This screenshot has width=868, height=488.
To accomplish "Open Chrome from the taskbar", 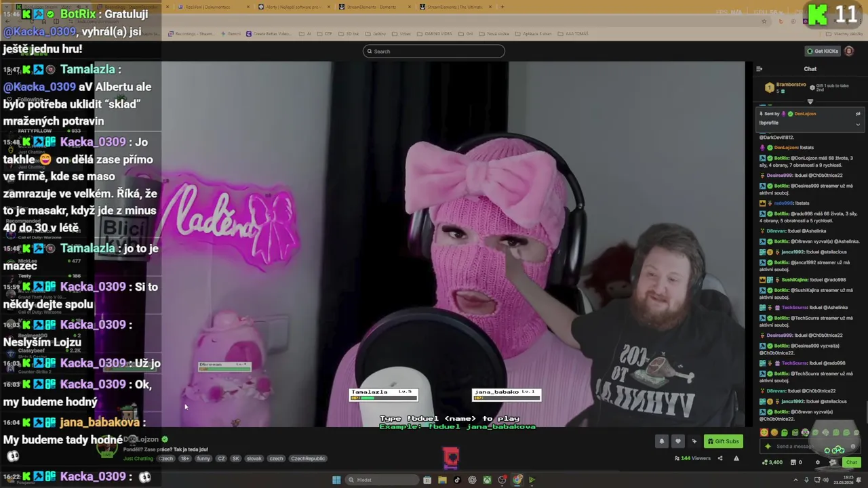I will tap(517, 480).
